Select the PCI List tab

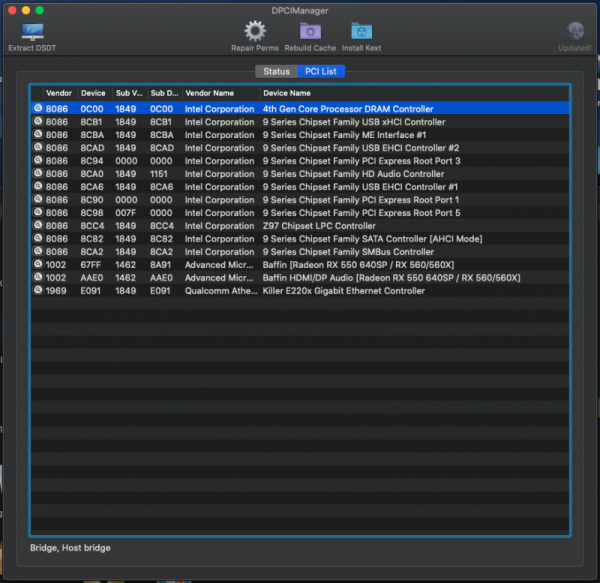(320, 71)
